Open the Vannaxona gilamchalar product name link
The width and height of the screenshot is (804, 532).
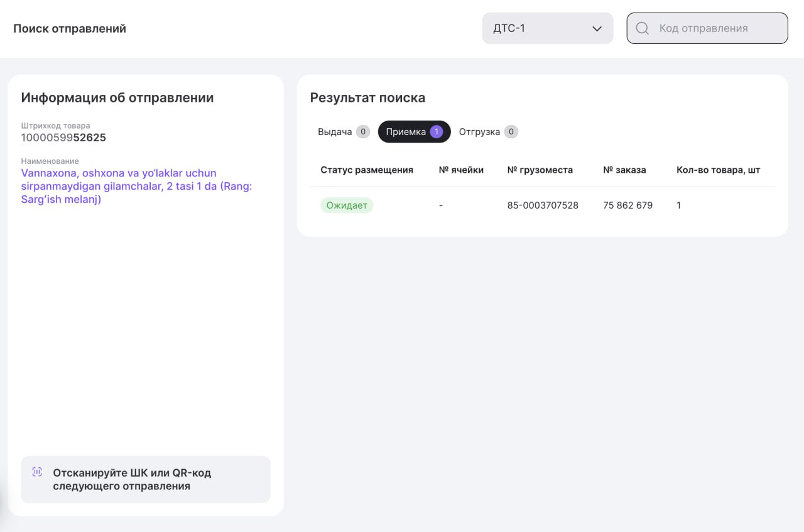(x=136, y=186)
